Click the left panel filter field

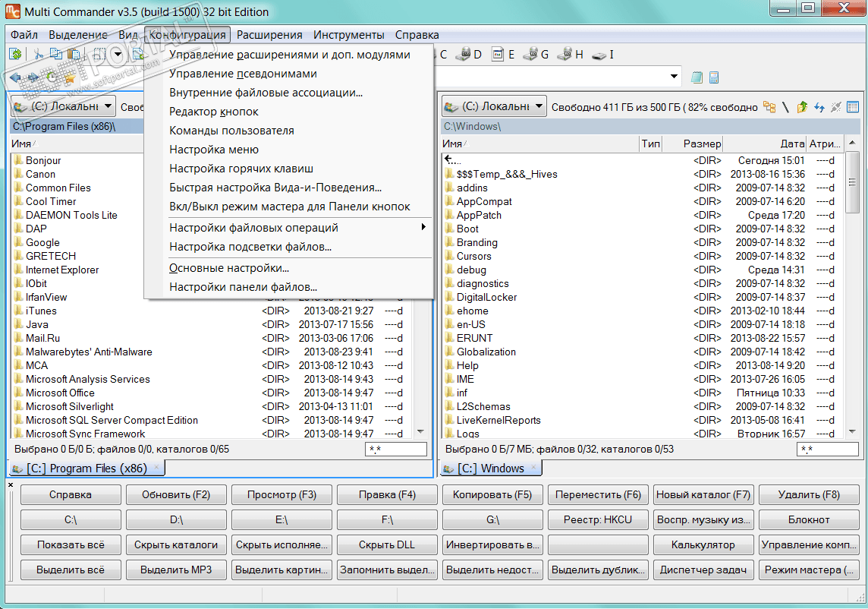click(396, 449)
